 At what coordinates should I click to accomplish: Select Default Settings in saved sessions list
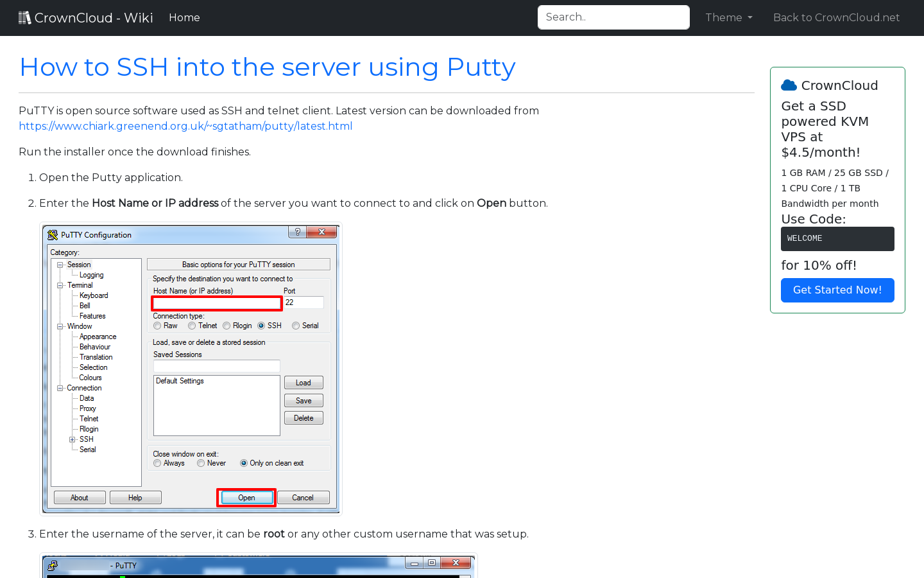[180, 381]
